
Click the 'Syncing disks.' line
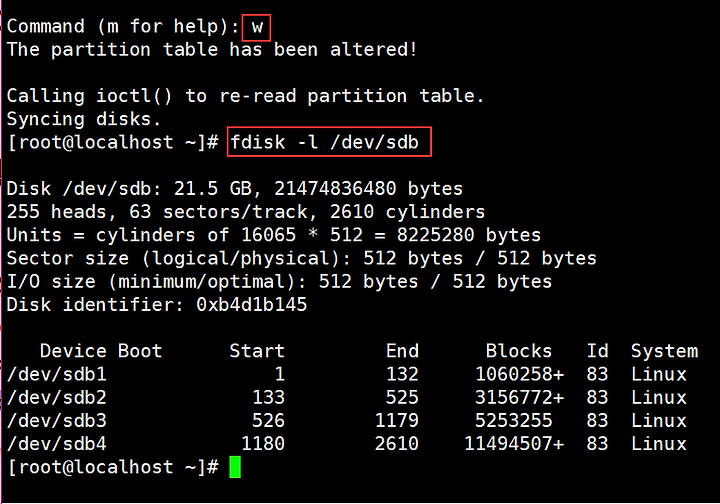(x=84, y=119)
